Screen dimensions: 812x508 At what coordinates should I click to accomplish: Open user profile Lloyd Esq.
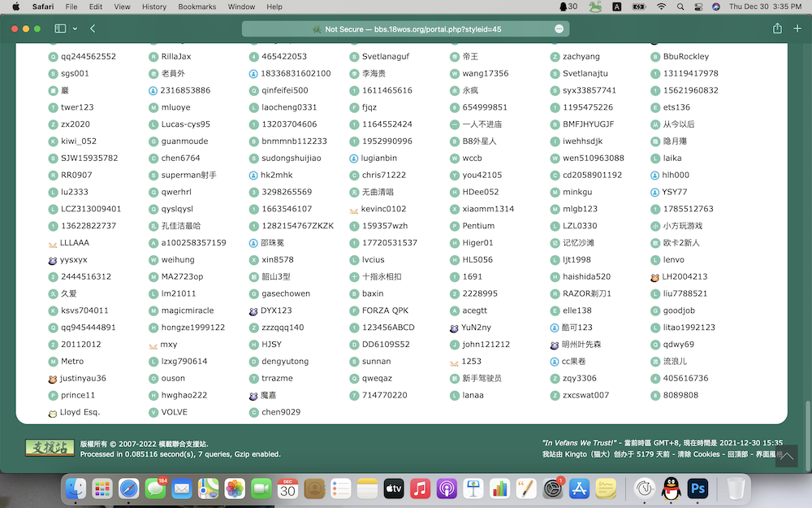(x=80, y=412)
